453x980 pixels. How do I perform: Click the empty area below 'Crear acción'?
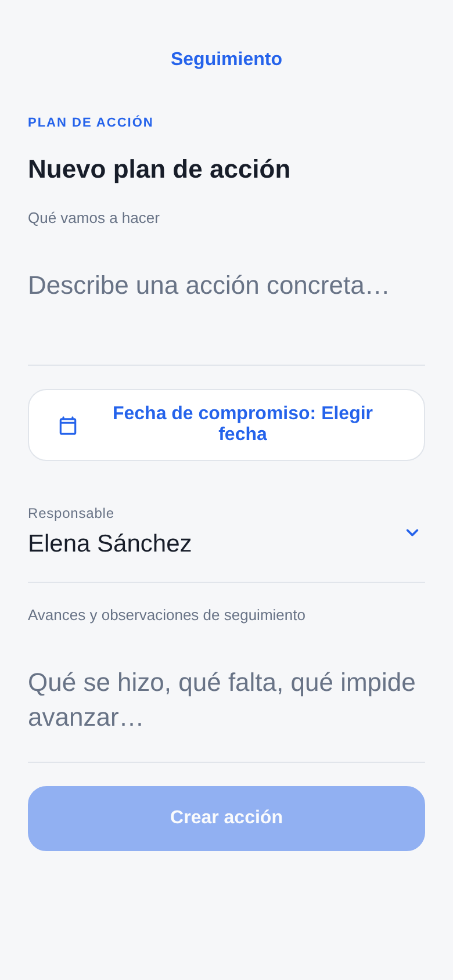pyautogui.click(x=227, y=916)
